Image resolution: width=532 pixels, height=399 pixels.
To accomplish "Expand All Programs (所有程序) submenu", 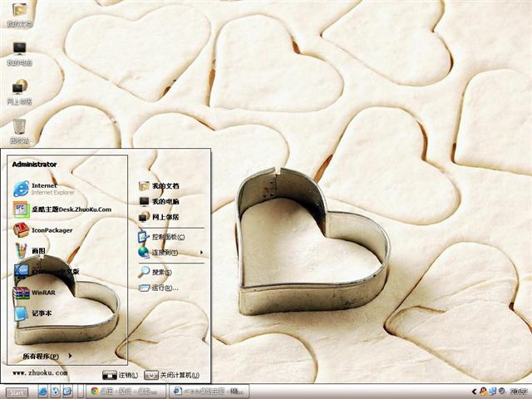I will click(x=47, y=356).
